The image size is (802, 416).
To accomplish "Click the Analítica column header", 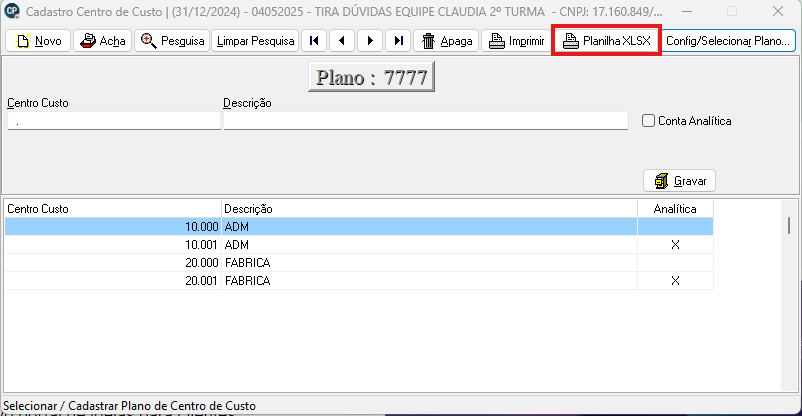I will pos(675,209).
